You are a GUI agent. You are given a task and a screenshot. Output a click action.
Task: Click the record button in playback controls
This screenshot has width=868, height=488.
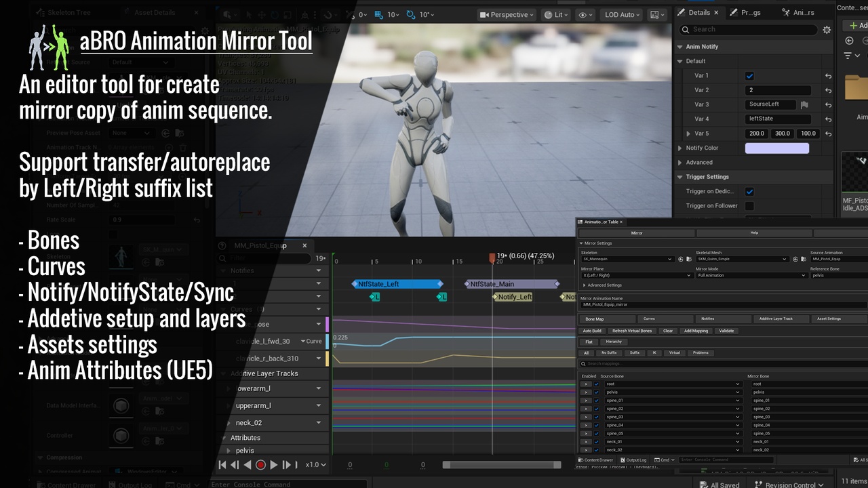pyautogui.click(x=260, y=465)
